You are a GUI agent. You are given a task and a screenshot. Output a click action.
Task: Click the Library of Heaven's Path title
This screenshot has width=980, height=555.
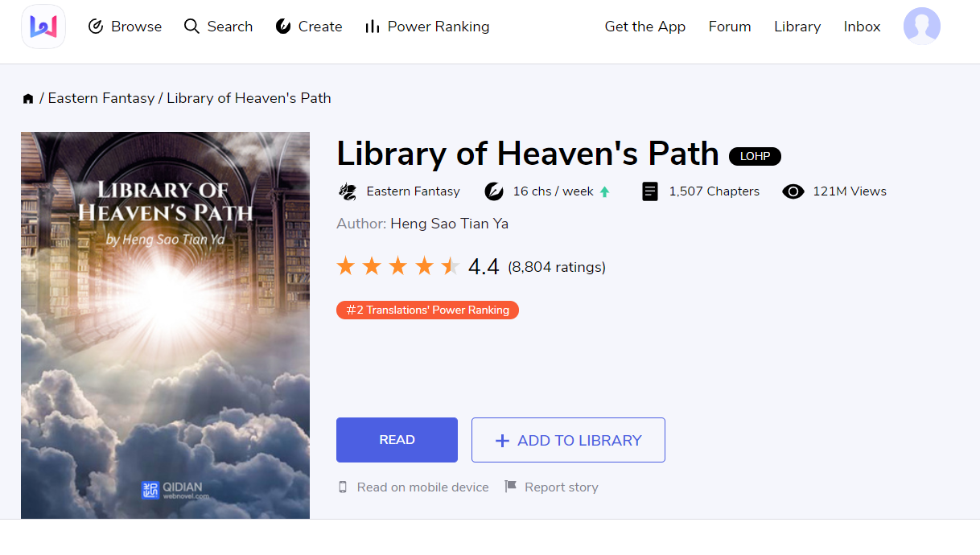point(528,154)
